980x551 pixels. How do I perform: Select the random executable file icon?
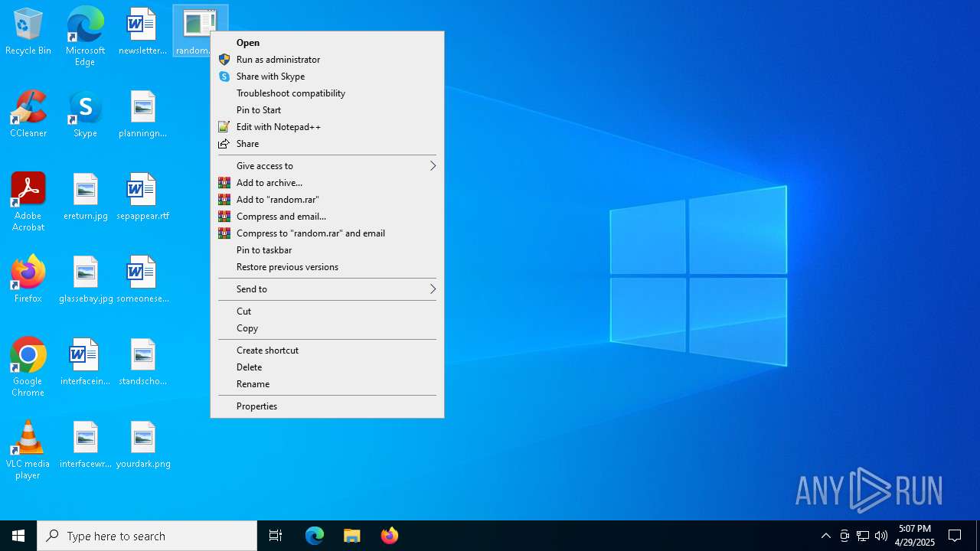point(199,31)
